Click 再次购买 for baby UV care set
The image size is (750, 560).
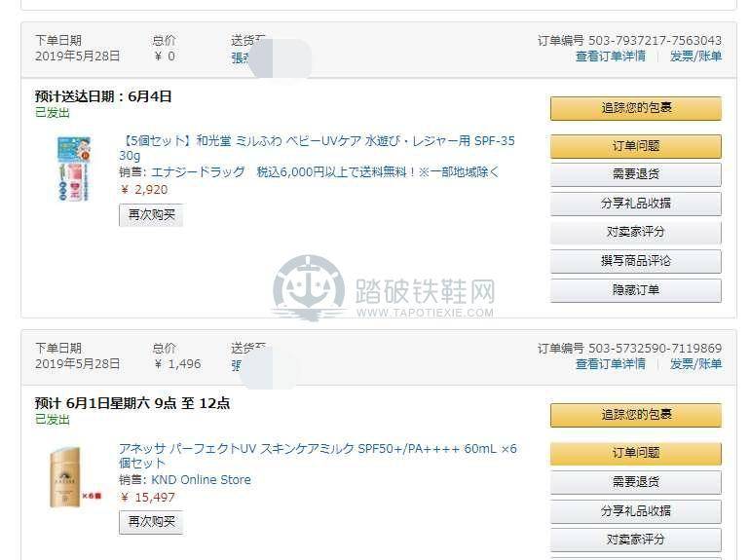tap(151, 214)
